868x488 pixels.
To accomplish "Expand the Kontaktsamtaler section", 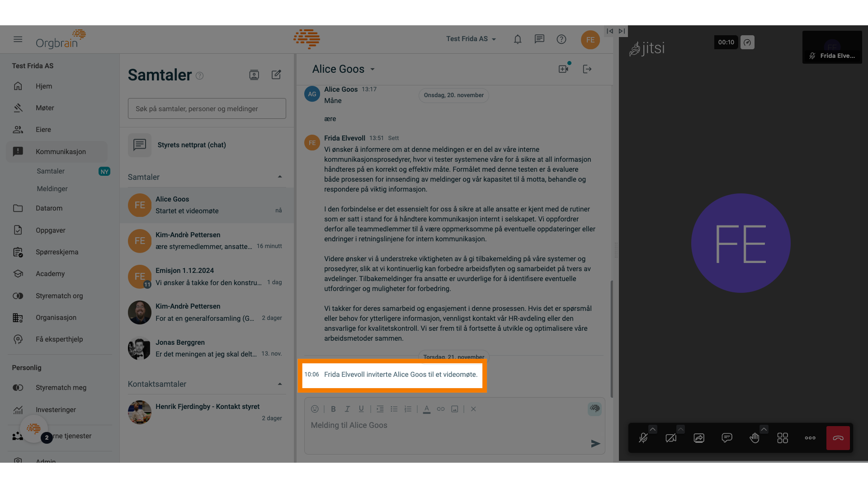I will pyautogui.click(x=278, y=384).
